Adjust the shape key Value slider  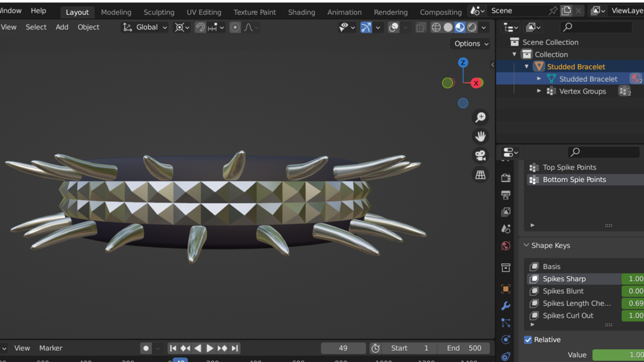[618, 355]
